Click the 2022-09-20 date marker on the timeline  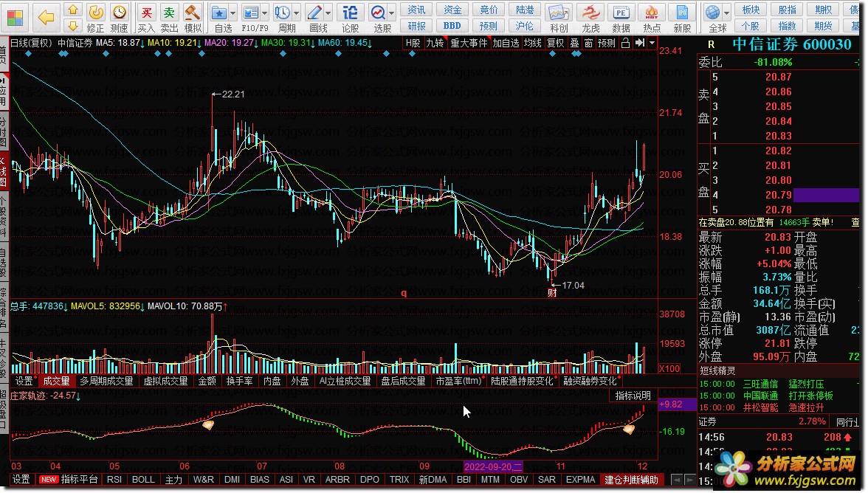[x=493, y=466]
